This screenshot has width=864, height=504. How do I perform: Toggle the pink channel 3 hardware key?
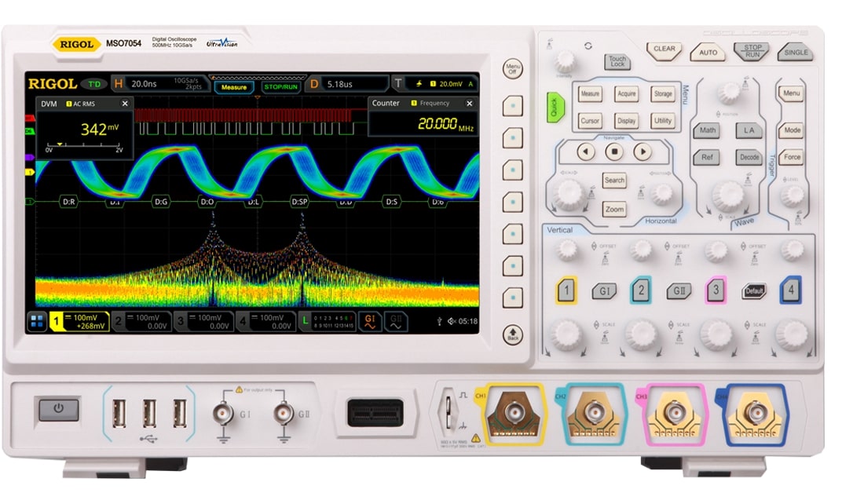tap(716, 290)
